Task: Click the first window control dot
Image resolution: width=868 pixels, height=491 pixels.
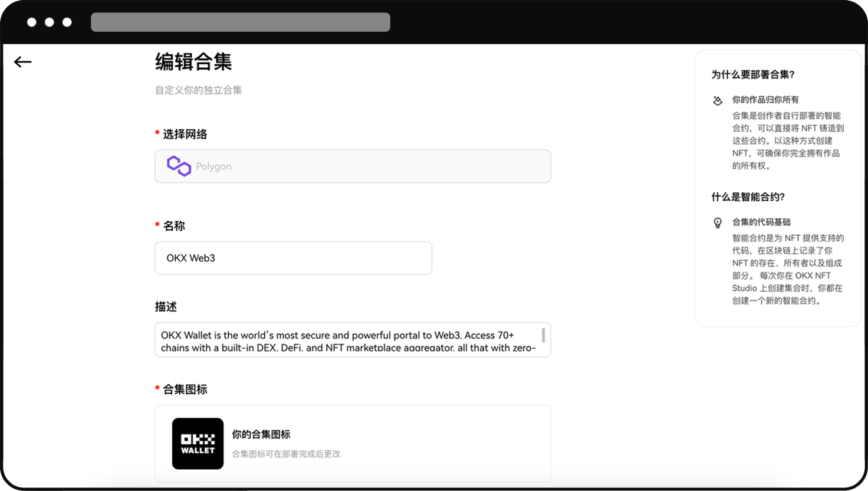Action: [32, 22]
